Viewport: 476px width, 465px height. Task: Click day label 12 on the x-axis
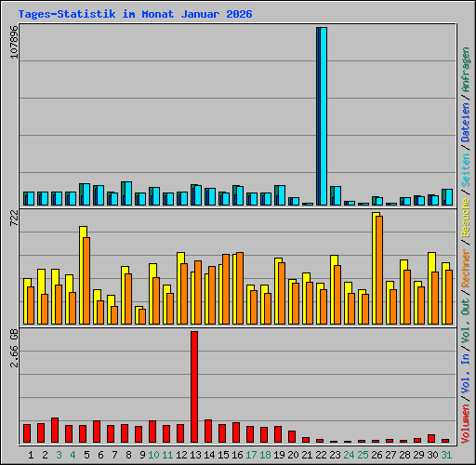coord(181,455)
